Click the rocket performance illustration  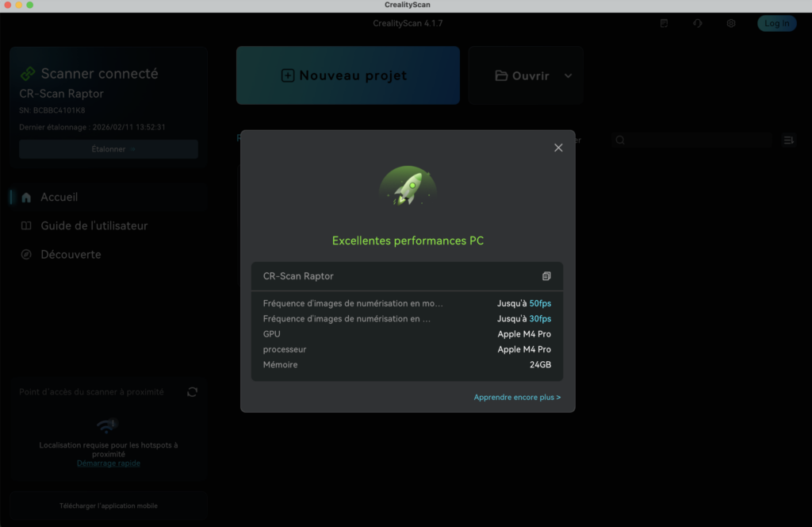(408, 187)
